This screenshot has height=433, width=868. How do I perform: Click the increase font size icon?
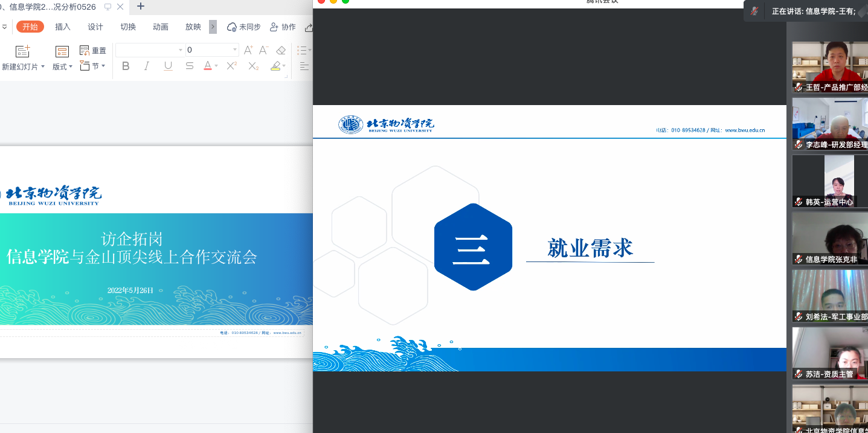(x=248, y=50)
